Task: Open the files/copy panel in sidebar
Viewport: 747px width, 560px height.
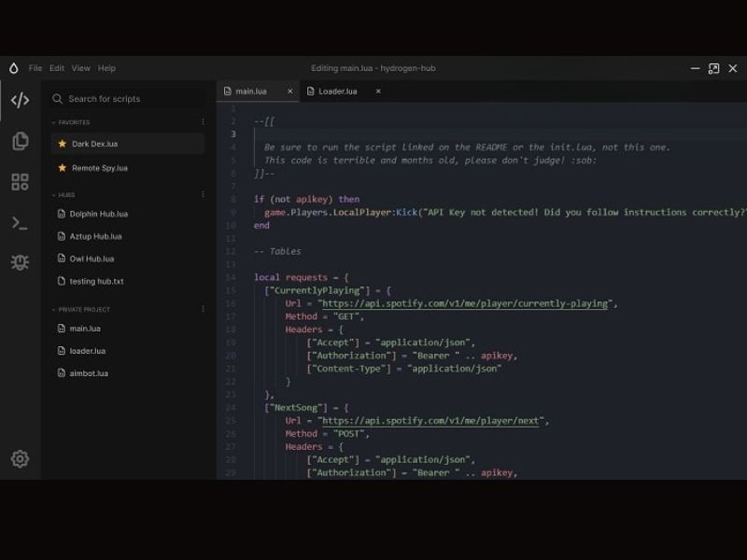Action: pos(20,141)
